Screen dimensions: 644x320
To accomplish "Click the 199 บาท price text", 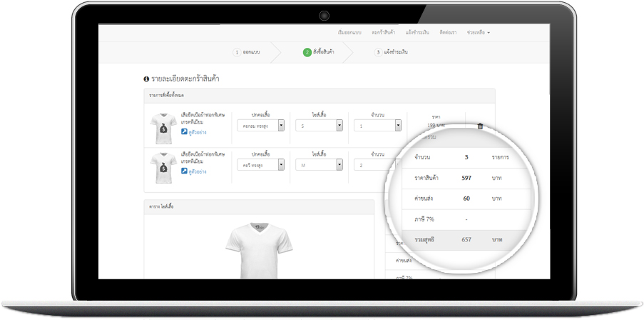I will click(x=436, y=124).
